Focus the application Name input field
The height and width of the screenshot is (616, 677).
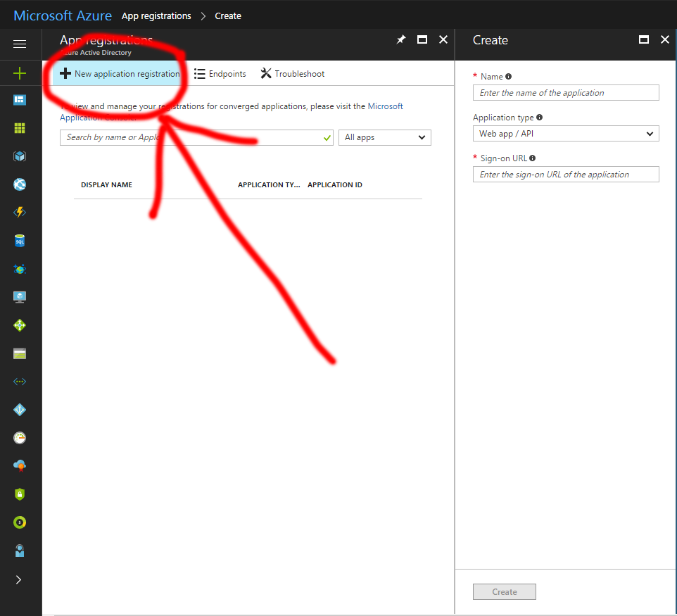[566, 93]
